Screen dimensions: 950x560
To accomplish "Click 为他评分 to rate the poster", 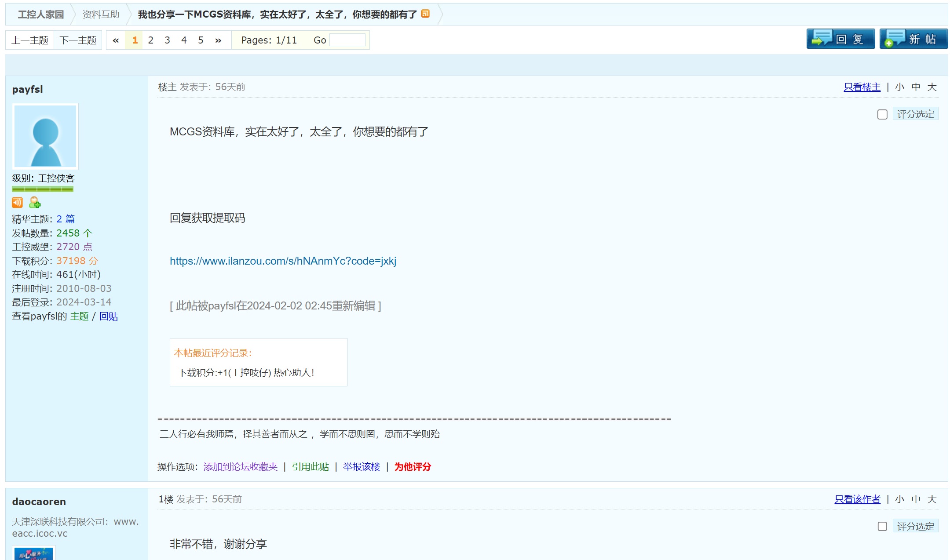I will (412, 467).
